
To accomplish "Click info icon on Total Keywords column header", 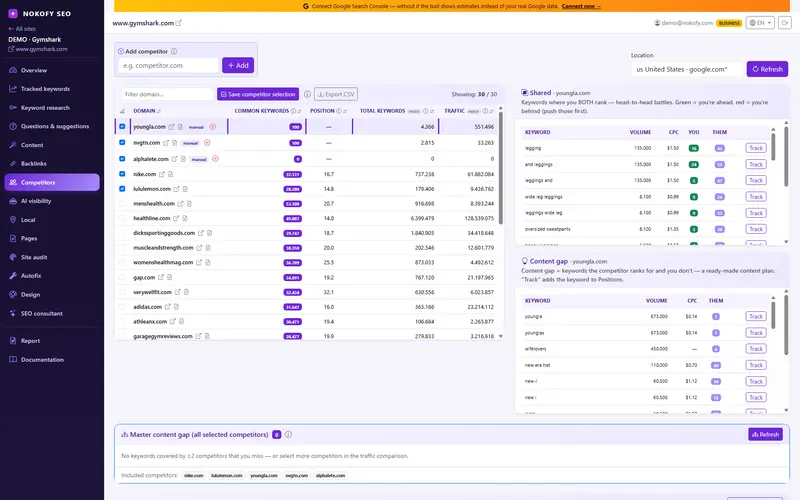I will (x=426, y=111).
